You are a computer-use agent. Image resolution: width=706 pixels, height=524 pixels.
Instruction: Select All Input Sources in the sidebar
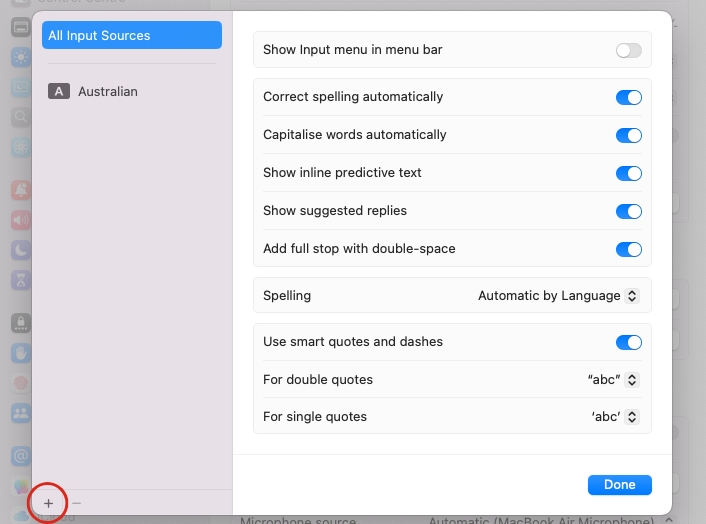pyautogui.click(x=132, y=36)
